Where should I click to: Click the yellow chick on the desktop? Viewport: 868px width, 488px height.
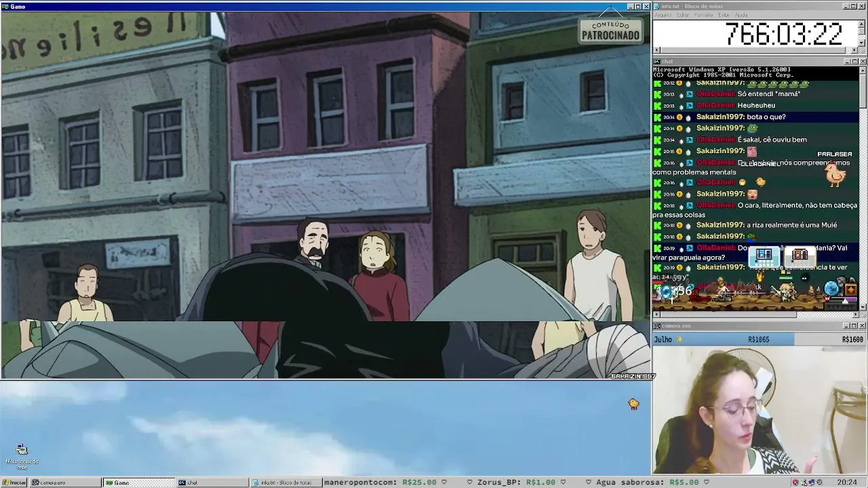(633, 404)
